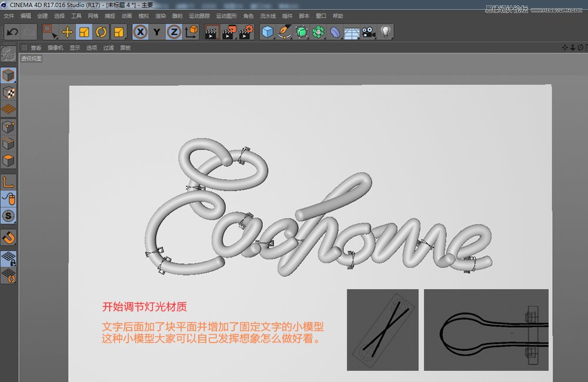Toggle Enable Axis mode
This screenshot has width=588, height=382.
(x=8, y=182)
